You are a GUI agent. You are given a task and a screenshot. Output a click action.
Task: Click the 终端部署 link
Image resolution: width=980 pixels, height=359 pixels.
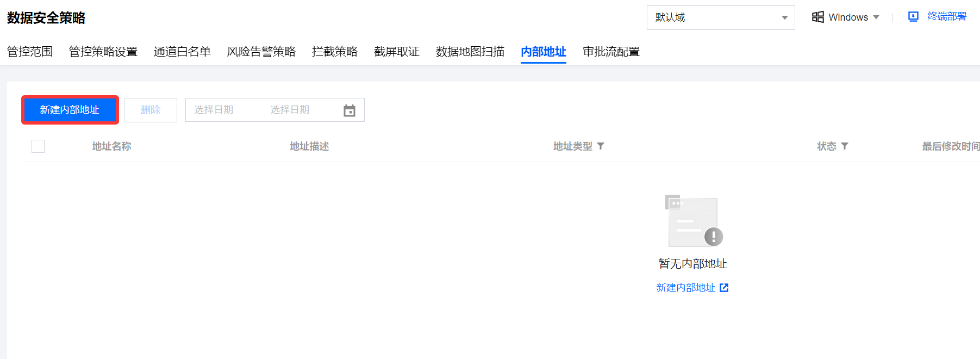tap(947, 17)
